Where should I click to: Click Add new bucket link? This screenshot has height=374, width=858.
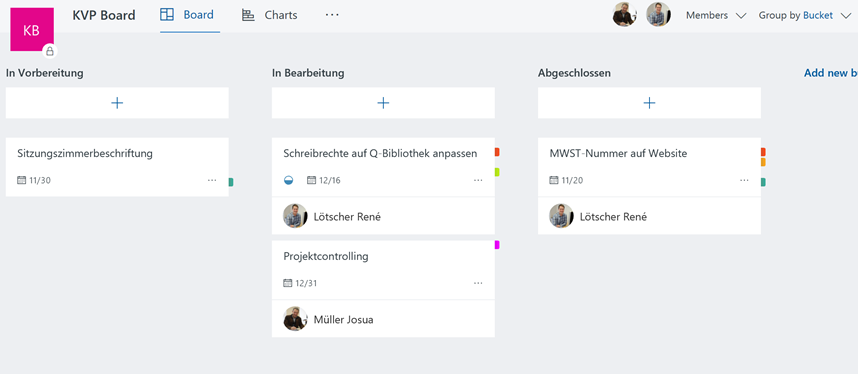[x=831, y=73]
